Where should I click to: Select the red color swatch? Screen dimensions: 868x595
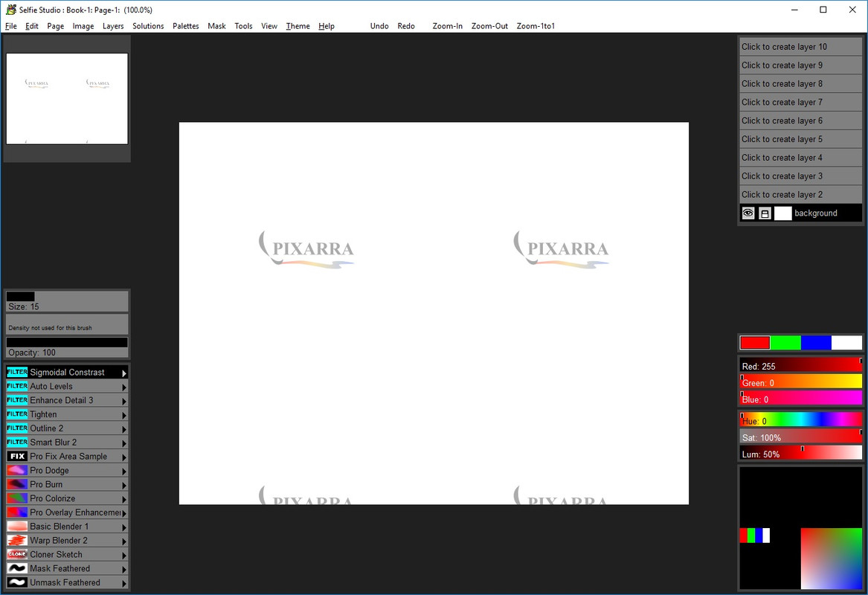tap(754, 343)
